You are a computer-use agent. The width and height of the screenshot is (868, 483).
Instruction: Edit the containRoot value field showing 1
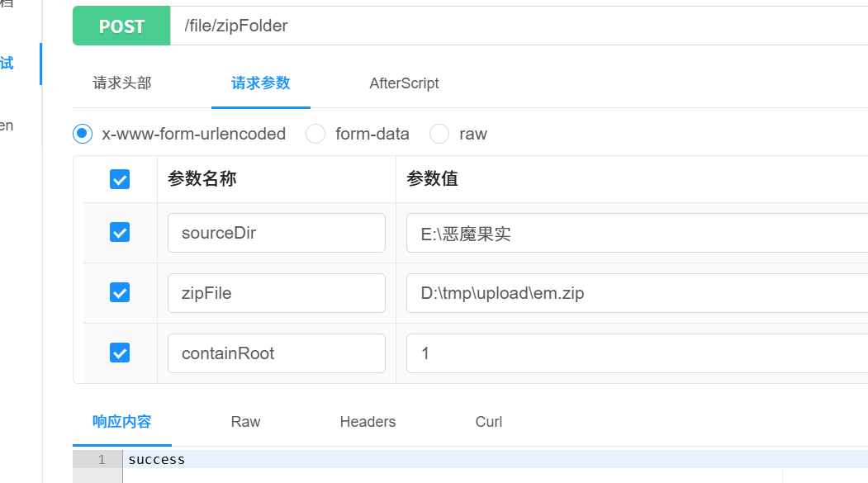(637, 353)
